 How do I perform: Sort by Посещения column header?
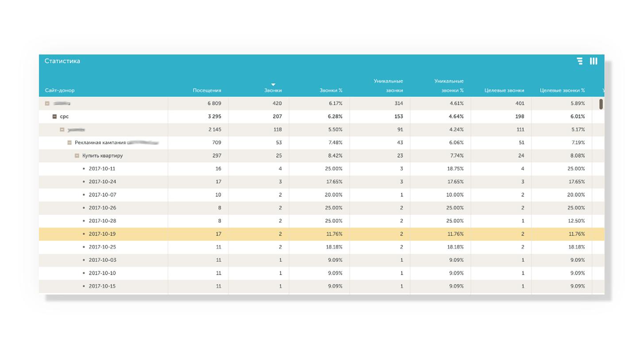pyautogui.click(x=207, y=90)
